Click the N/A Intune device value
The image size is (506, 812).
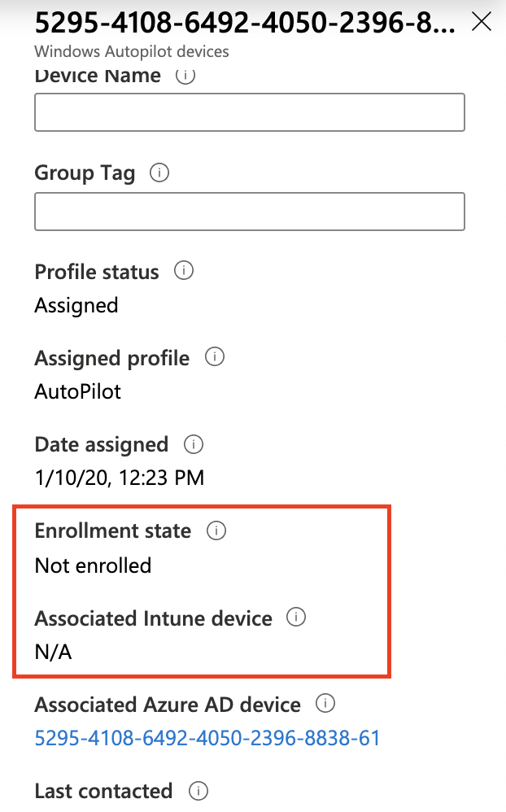[53, 652]
